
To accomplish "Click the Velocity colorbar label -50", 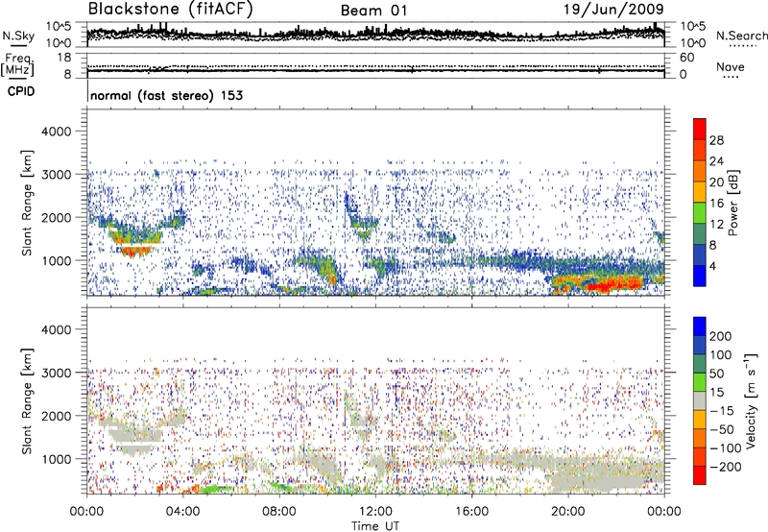I will pos(722,429).
